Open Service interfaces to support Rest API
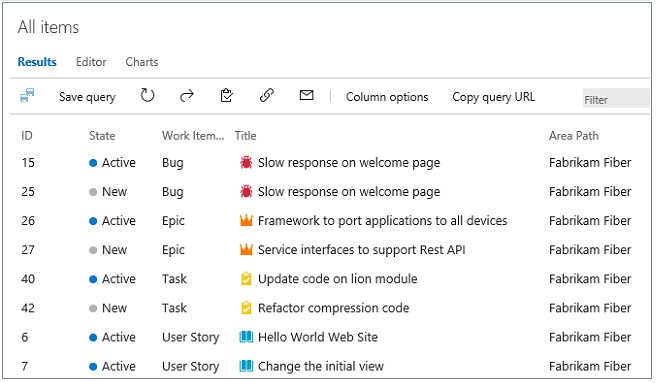 point(362,250)
